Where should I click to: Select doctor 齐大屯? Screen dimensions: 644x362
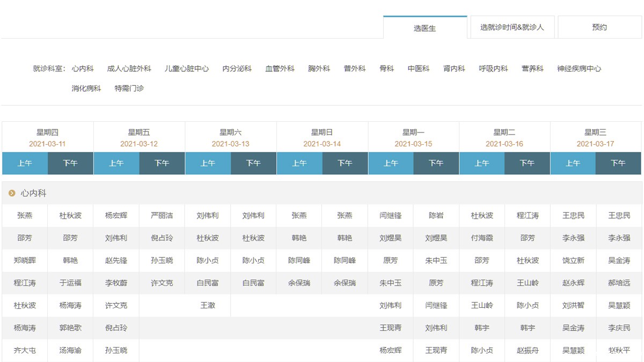click(25, 350)
